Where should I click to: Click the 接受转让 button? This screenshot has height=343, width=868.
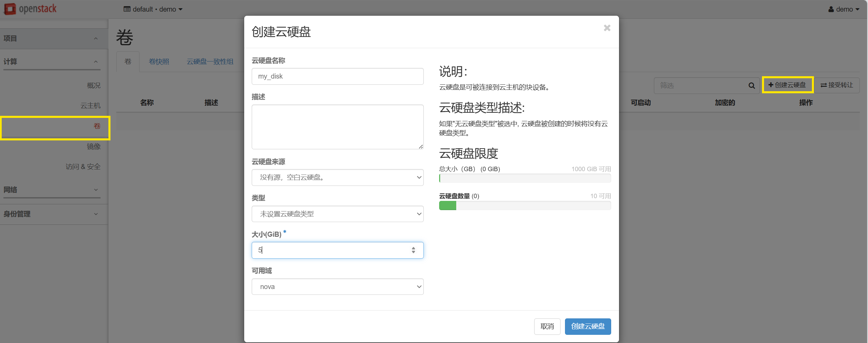coord(837,85)
